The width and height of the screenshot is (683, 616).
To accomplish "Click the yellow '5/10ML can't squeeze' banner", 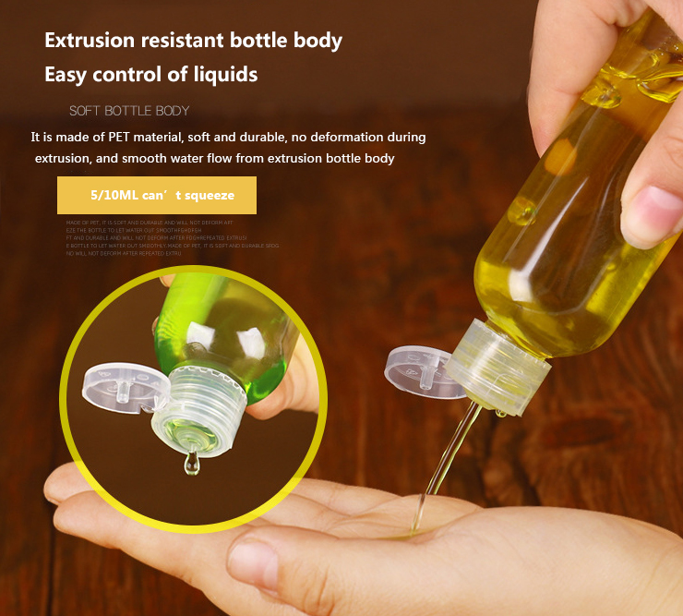I will tap(157, 195).
